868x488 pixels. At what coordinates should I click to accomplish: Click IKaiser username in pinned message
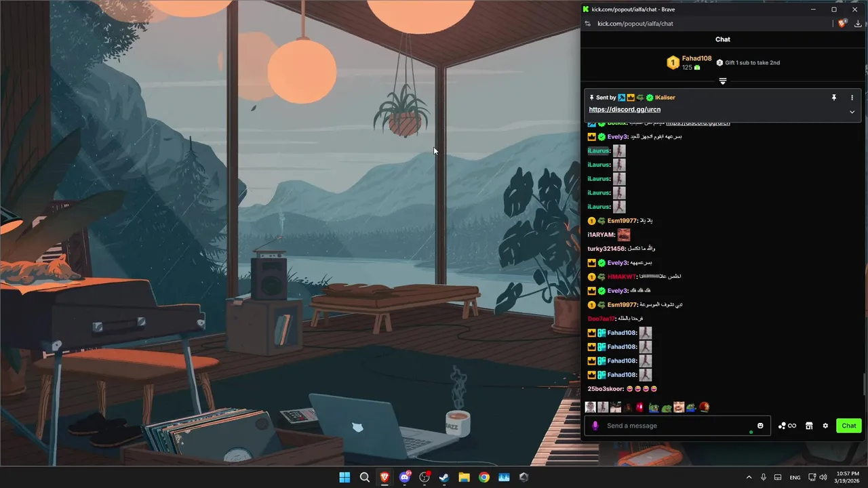[665, 98]
